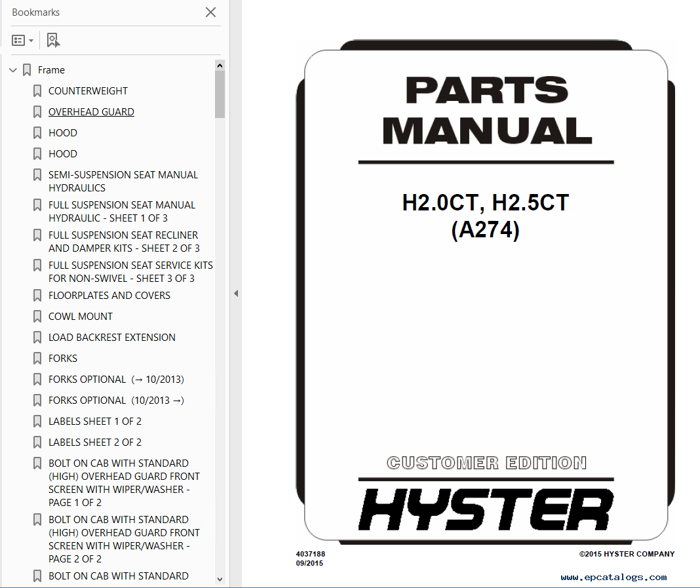The width and height of the screenshot is (700, 588).
Task: Open FULL SUSPENSION SEAT MANUAL HYDRAULIC sheet 1
Action: pos(122,212)
